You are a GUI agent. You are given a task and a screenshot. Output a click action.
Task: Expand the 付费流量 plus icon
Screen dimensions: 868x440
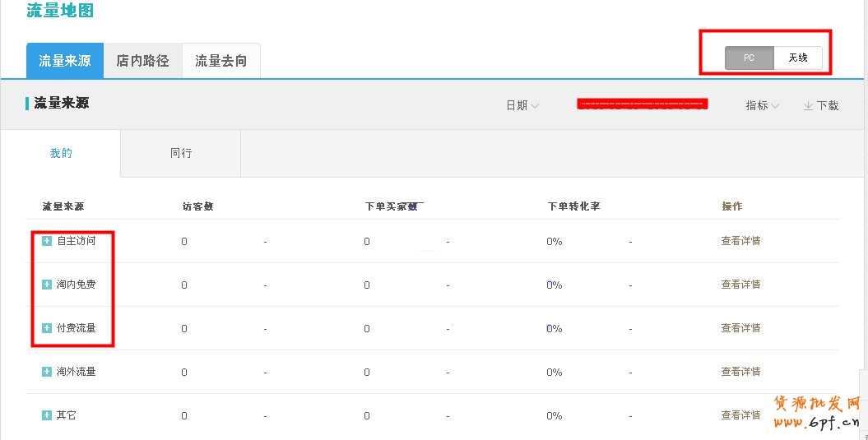[47, 328]
